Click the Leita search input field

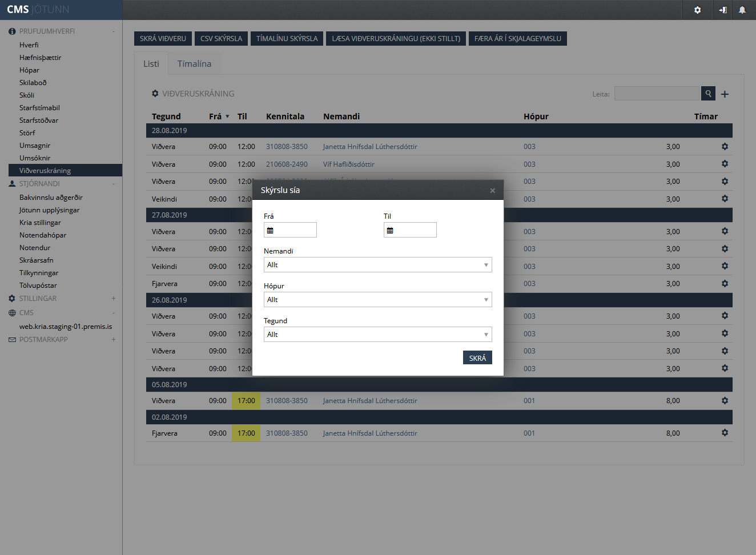(657, 94)
